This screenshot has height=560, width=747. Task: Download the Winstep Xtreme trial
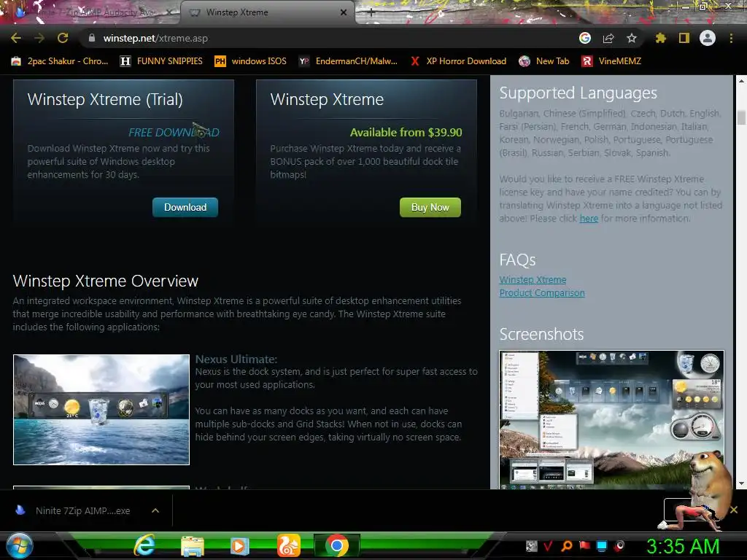(185, 208)
